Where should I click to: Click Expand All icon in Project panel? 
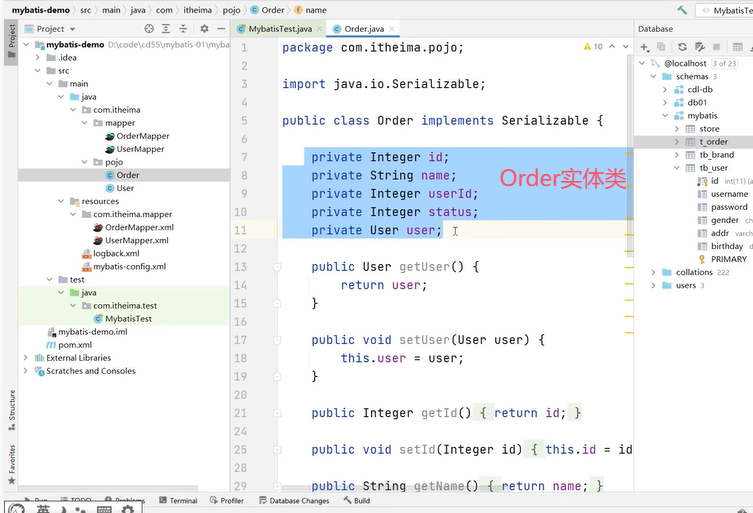click(x=166, y=29)
